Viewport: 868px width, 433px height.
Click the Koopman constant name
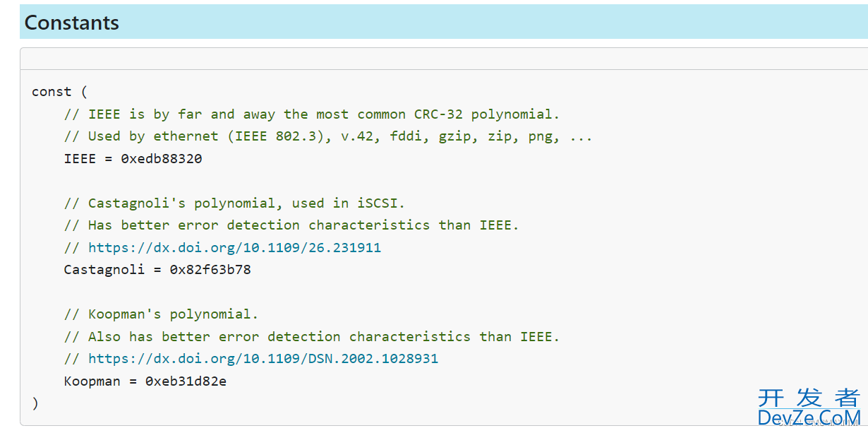point(92,381)
